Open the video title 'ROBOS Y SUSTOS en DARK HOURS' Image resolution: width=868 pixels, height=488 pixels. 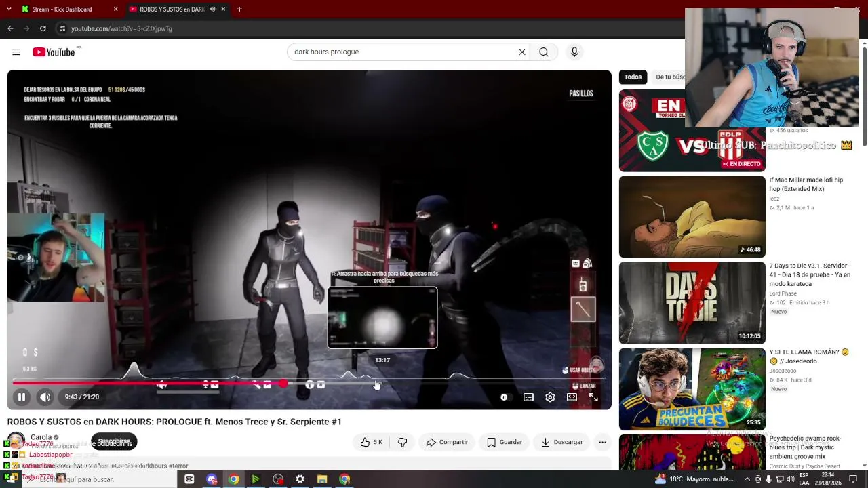tap(174, 422)
